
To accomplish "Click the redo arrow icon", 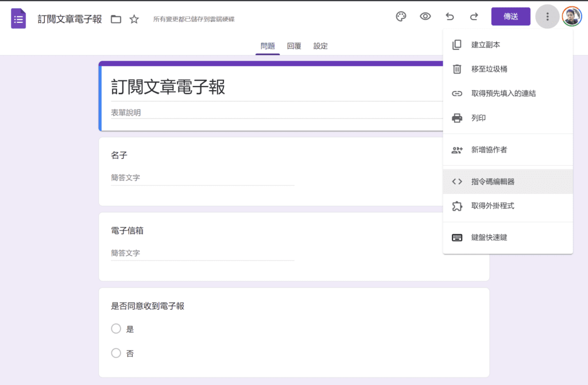I will [x=474, y=17].
